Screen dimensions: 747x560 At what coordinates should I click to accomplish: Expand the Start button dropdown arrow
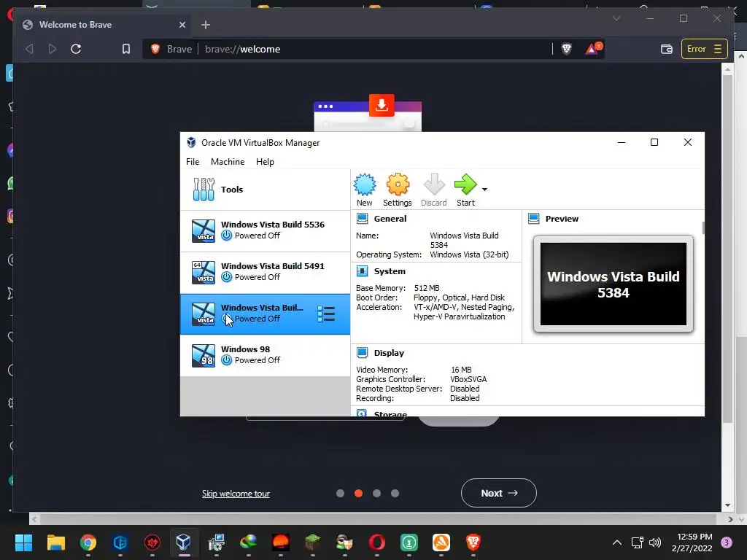point(484,190)
